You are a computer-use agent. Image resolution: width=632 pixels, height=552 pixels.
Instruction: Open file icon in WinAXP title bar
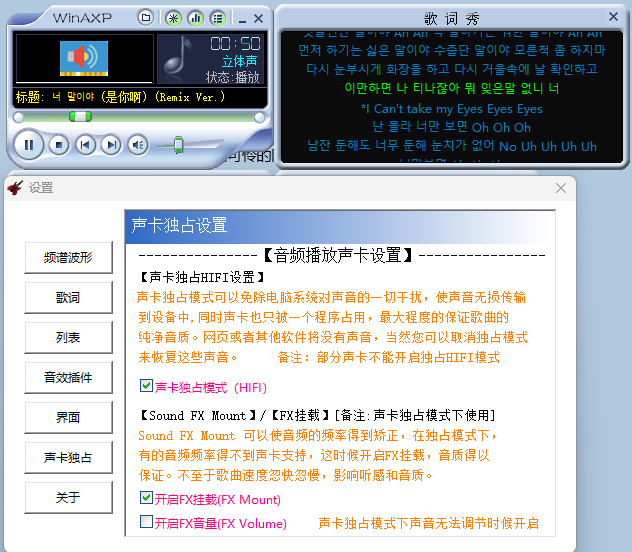[146, 18]
